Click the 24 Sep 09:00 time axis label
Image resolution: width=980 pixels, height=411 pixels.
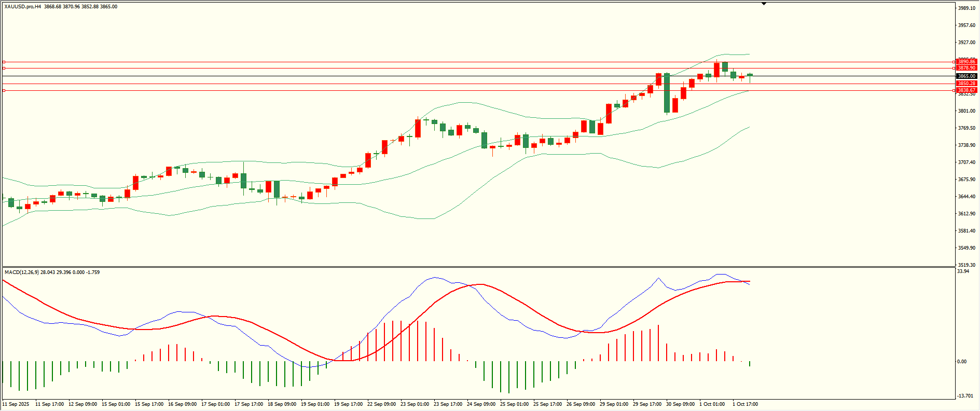481,404
